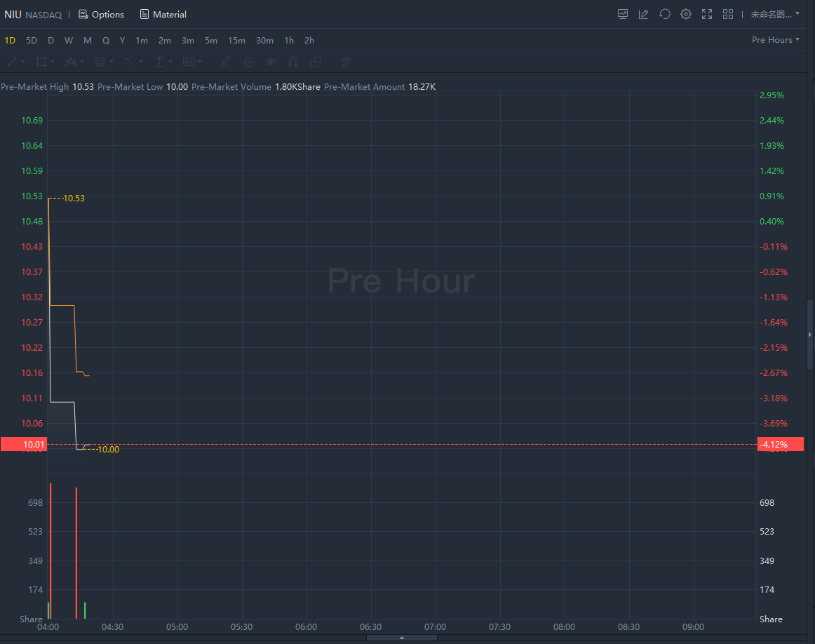The height and width of the screenshot is (644, 815).
Task: Switch to the M monthly timeframe
Action: [87, 41]
